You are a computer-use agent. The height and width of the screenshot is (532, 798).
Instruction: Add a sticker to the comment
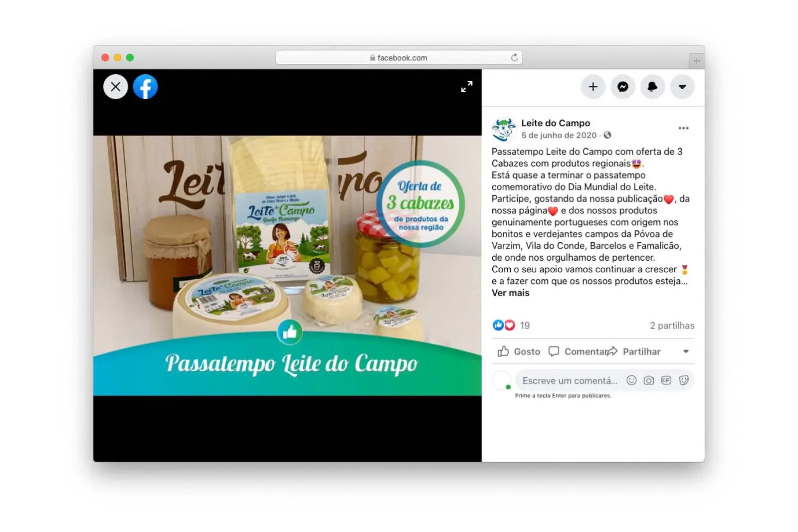click(684, 380)
